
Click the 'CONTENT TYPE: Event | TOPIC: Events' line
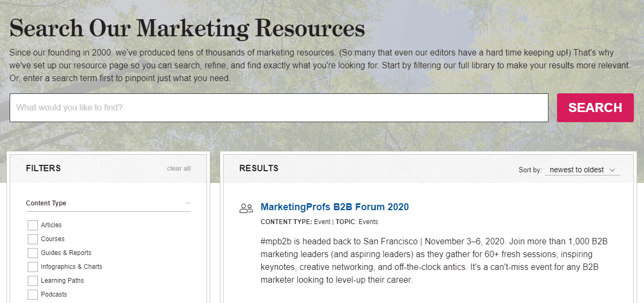[x=319, y=222]
